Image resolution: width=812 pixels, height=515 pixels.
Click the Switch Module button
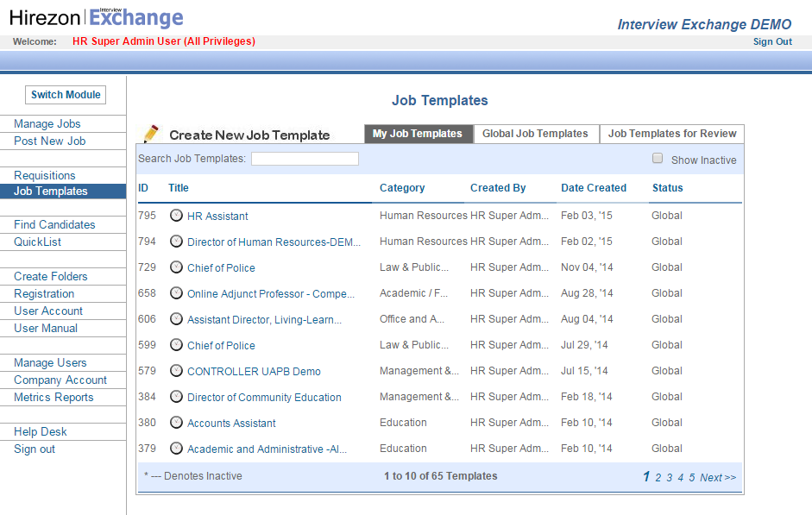click(x=66, y=95)
